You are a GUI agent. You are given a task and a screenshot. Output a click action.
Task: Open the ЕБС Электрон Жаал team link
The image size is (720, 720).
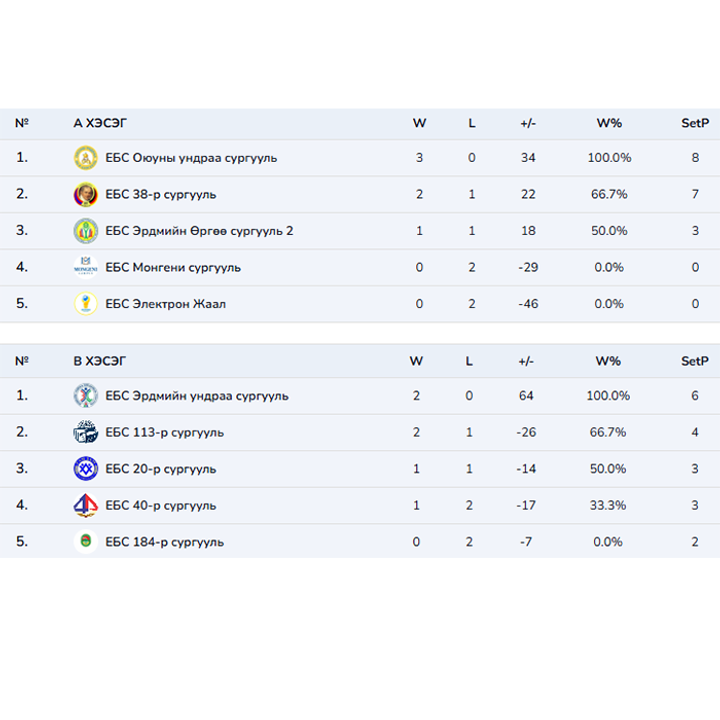[x=165, y=304]
